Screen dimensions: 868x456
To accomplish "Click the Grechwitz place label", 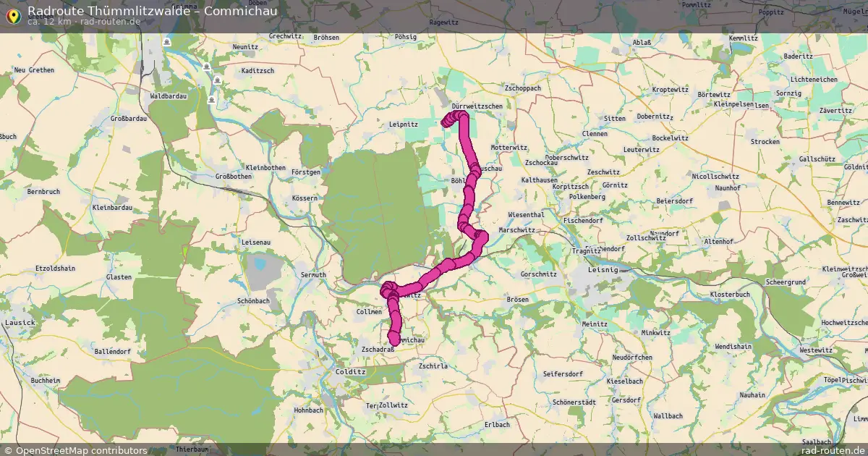I will click(284, 35).
